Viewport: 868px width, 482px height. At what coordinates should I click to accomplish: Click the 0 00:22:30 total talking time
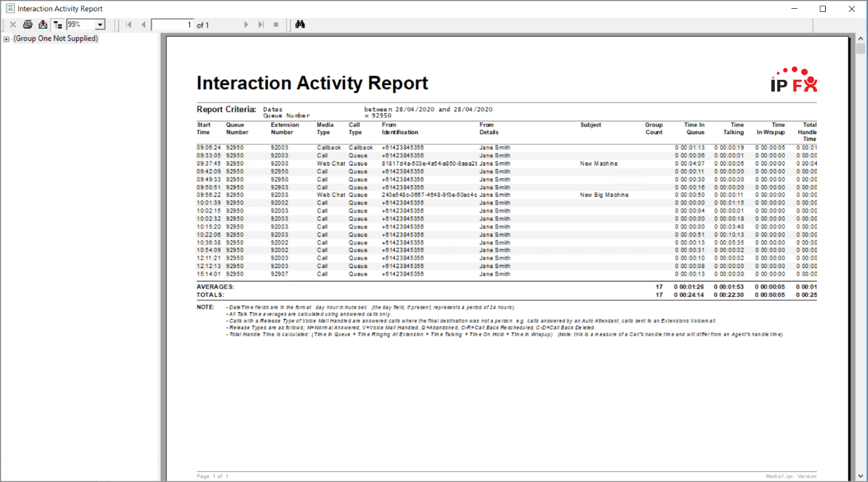(x=728, y=295)
